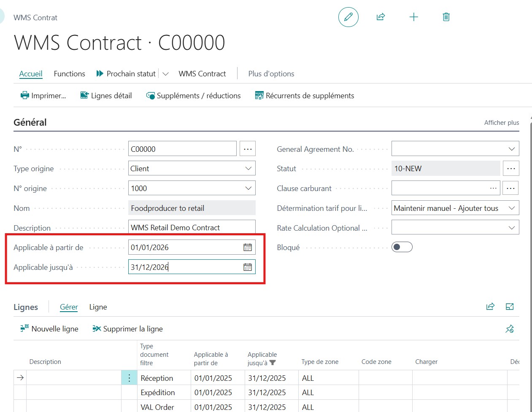Click the Lignes share icon
The image size is (532, 412).
(490, 307)
